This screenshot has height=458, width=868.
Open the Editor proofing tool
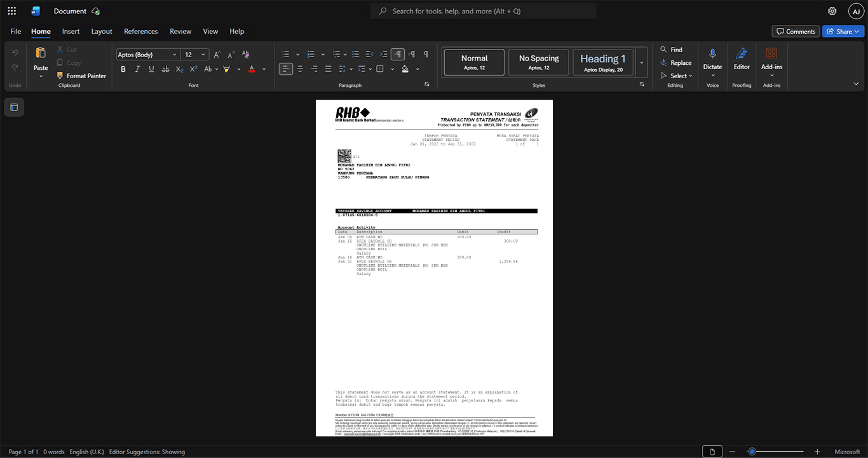[742, 58]
